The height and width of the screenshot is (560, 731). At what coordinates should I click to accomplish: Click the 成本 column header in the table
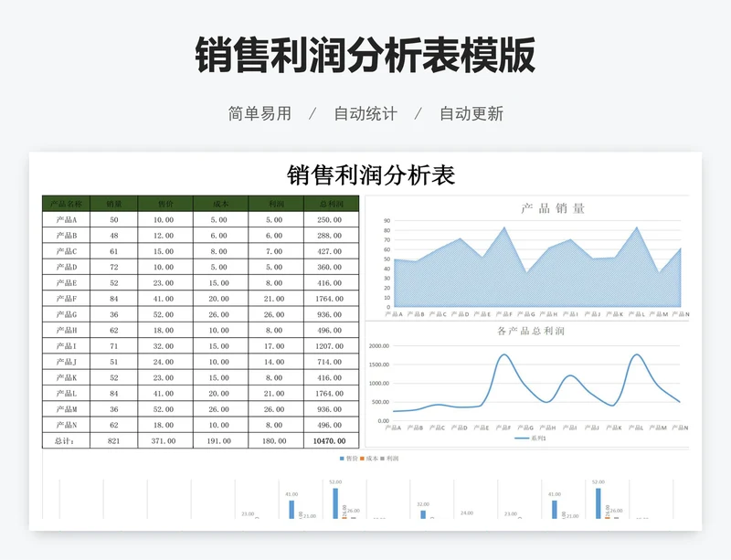[220, 204]
